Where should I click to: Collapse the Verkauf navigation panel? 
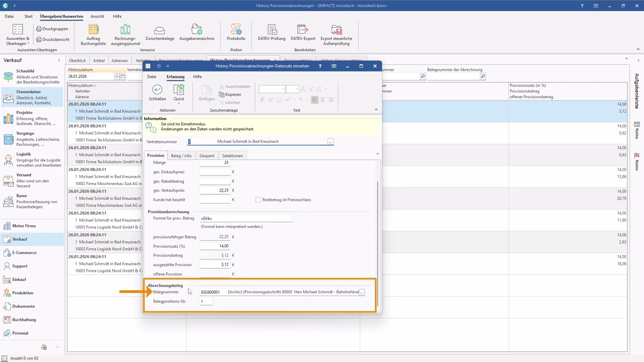click(x=59, y=60)
